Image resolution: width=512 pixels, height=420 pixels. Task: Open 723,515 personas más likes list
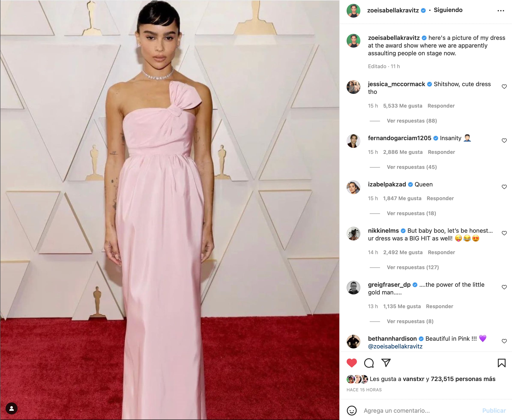[463, 379]
